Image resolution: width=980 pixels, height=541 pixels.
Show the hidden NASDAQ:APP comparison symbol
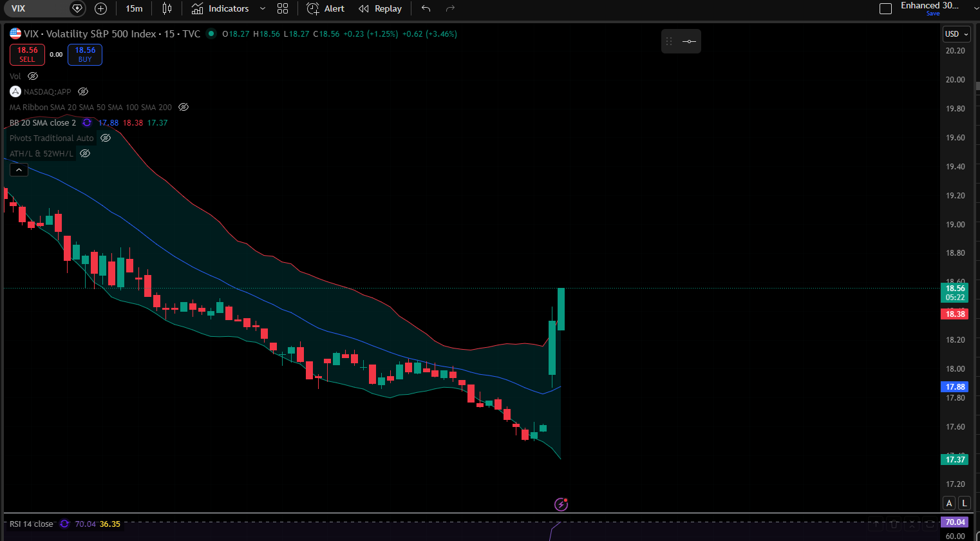83,91
